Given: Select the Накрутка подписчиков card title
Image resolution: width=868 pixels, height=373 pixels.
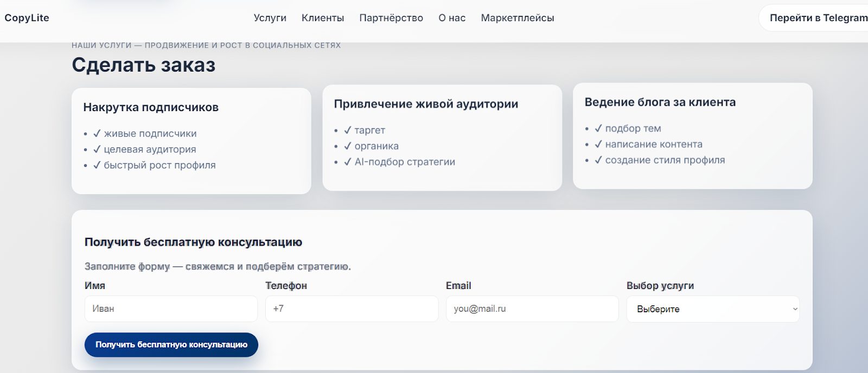Looking at the screenshot, I should (151, 107).
